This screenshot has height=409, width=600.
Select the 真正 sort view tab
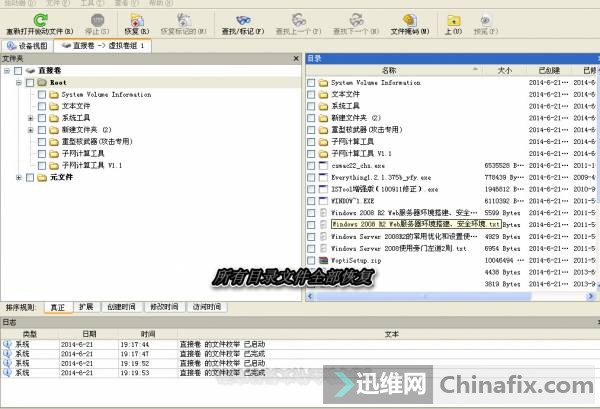click(x=58, y=307)
